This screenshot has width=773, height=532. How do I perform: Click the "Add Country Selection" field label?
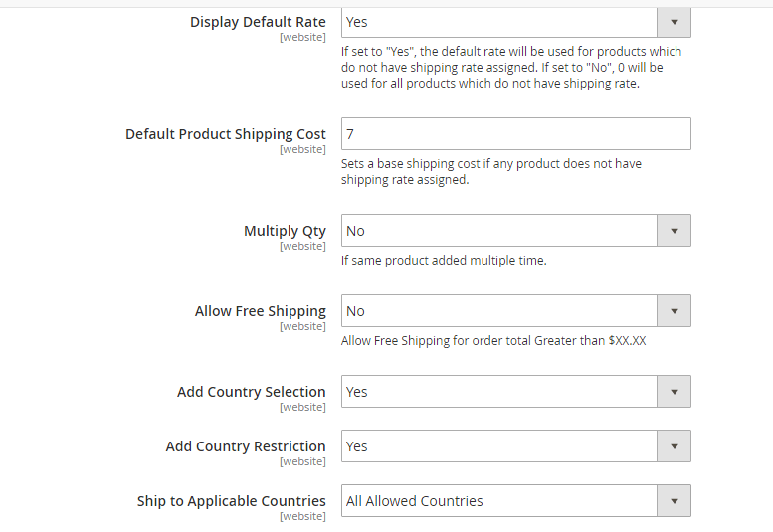(x=252, y=392)
